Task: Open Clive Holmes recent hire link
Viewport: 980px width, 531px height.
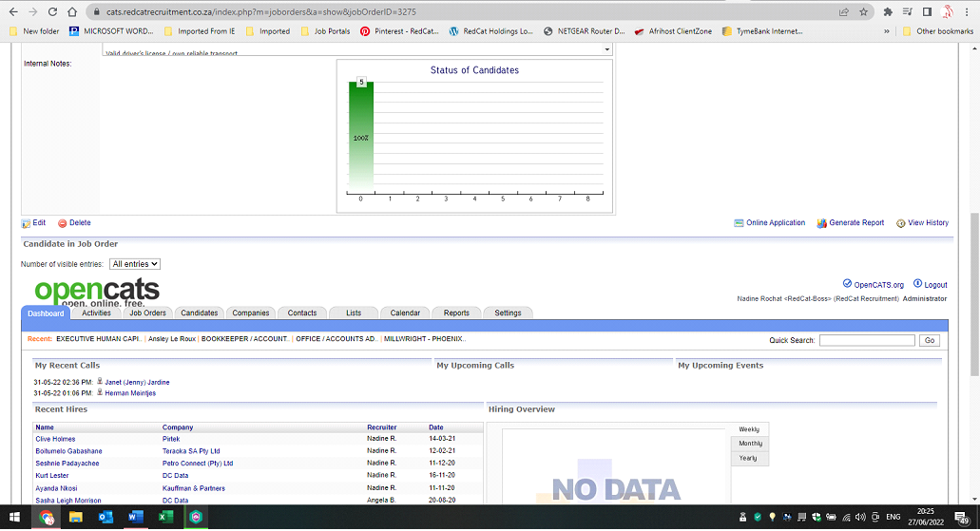Action: pos(55,440)
